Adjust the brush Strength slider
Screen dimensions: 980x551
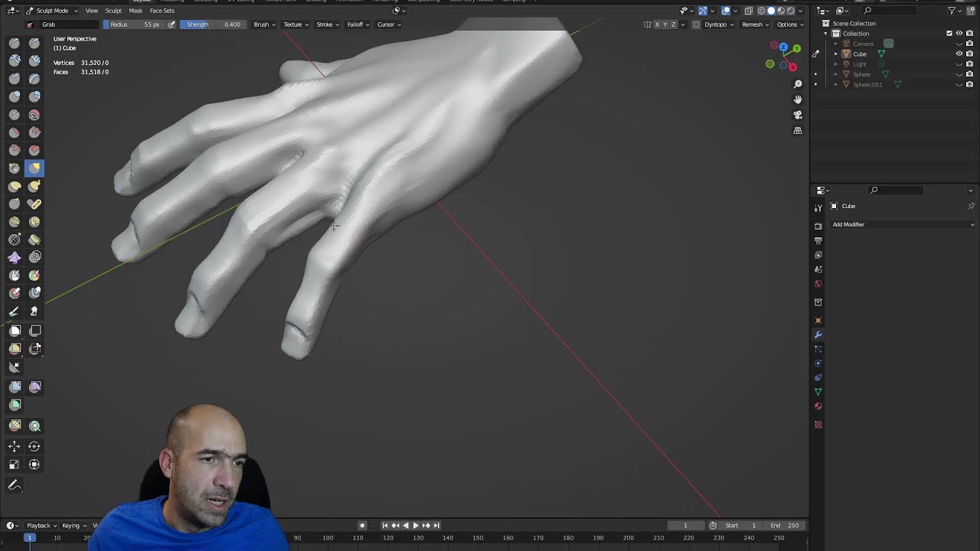point(212,24)
